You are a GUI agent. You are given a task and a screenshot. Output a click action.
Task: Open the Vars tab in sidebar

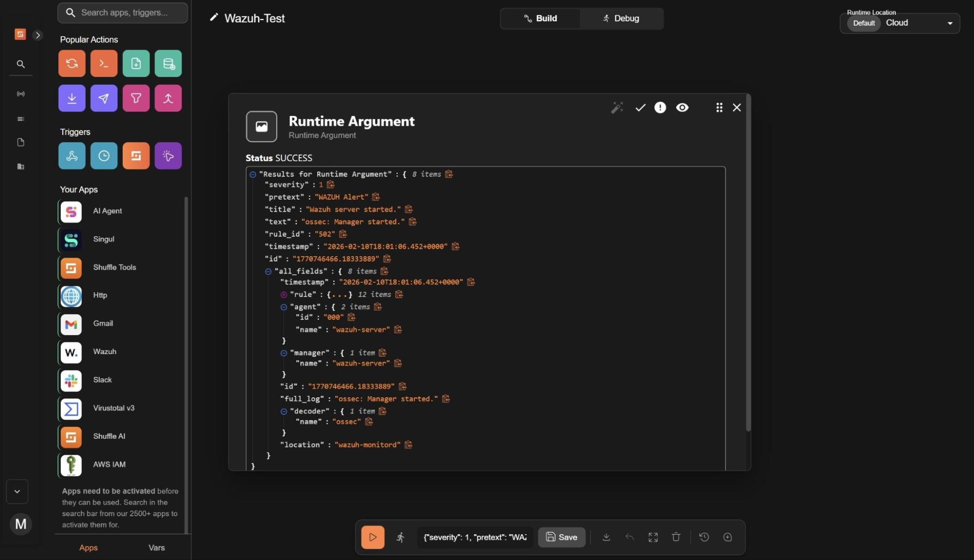pos(156,548)
